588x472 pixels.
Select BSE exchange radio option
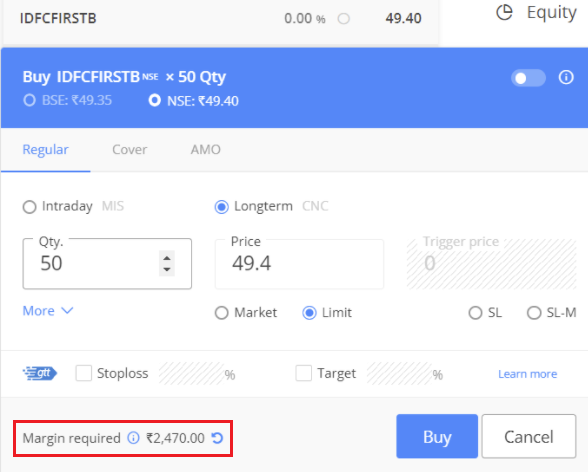click(29, 100)
